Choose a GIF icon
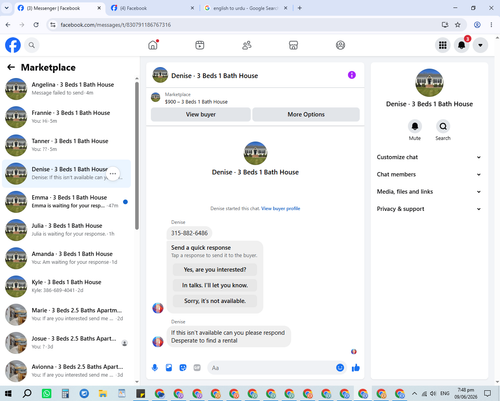500x401 pixels. 197,368
